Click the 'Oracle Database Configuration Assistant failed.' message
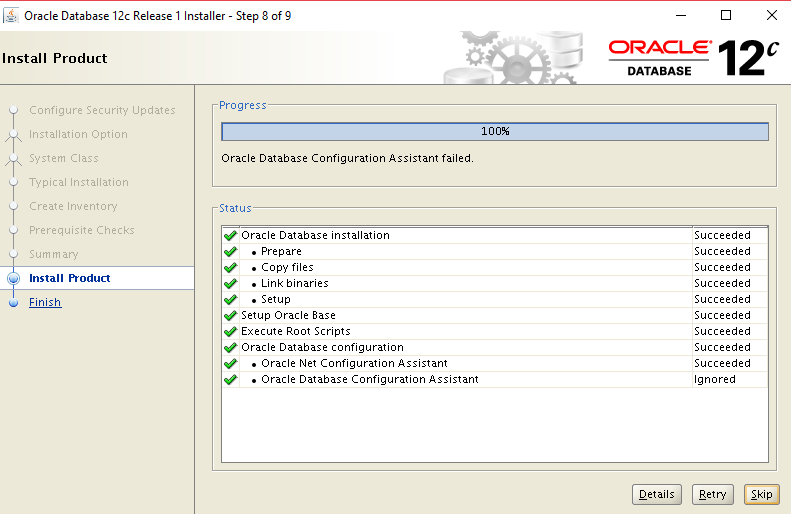The width and height of the screenshot is (791, 514). point(347,158)
